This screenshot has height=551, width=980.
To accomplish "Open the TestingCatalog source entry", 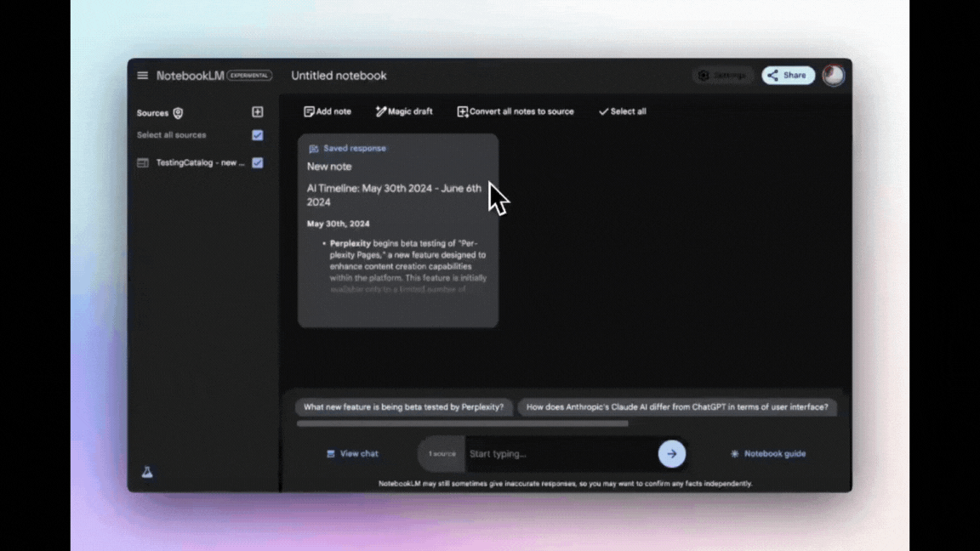I will [x=200, y=162].
